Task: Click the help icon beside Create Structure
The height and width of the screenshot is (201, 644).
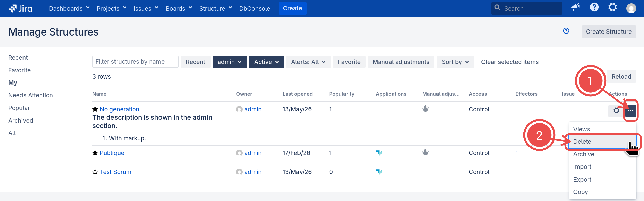Action: 566,31
